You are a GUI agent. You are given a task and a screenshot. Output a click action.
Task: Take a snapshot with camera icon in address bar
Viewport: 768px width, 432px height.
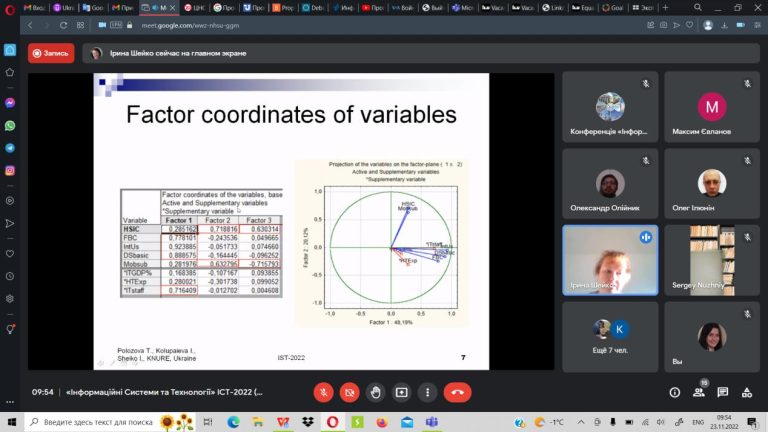pyautogui.click(x=663, y=25)
